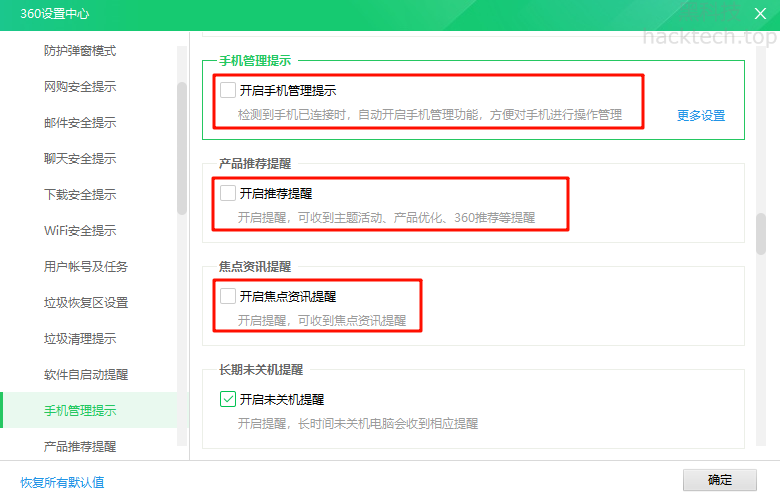Click the settings panel scrollbar thumb
The width and height of the screenshot is (780, 500).
(761, 234)
